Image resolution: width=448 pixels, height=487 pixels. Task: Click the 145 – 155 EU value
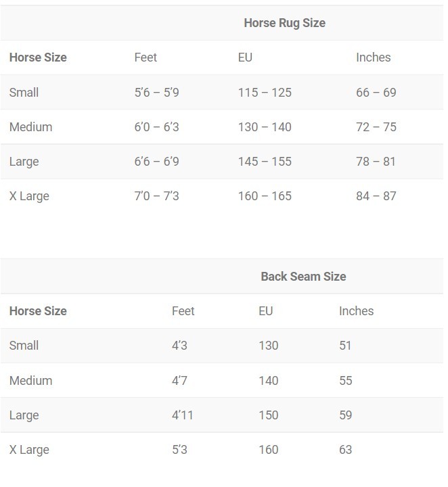pos(265,162)
